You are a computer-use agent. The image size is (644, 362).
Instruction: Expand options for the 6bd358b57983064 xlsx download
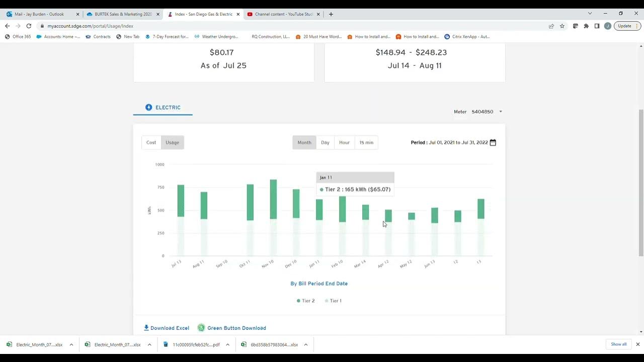click(x=305, y=345)
